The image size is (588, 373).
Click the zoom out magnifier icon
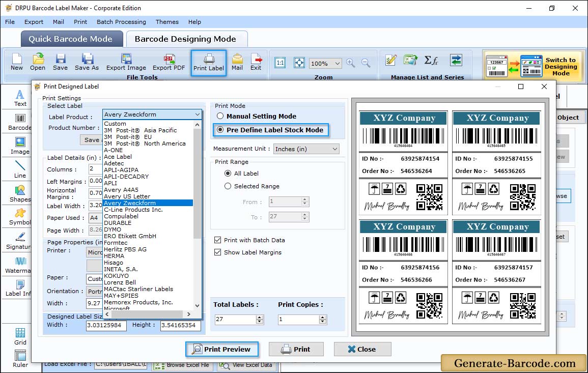366,63
